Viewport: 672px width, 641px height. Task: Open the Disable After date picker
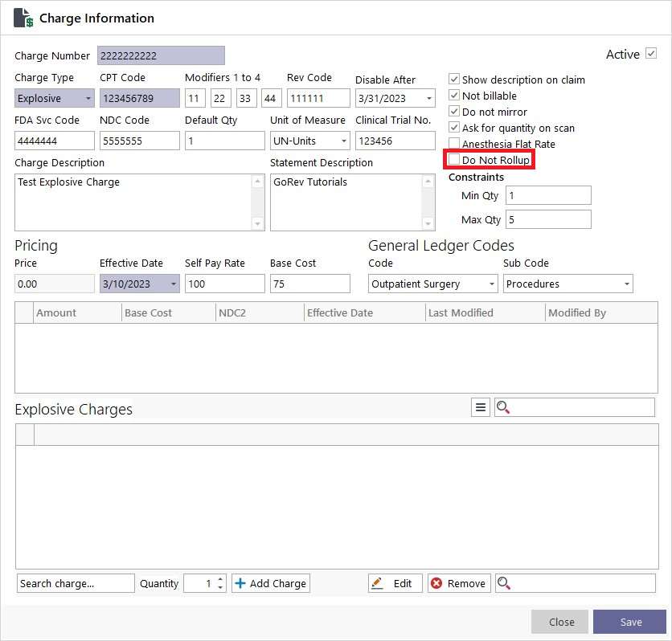pos(428,98)
